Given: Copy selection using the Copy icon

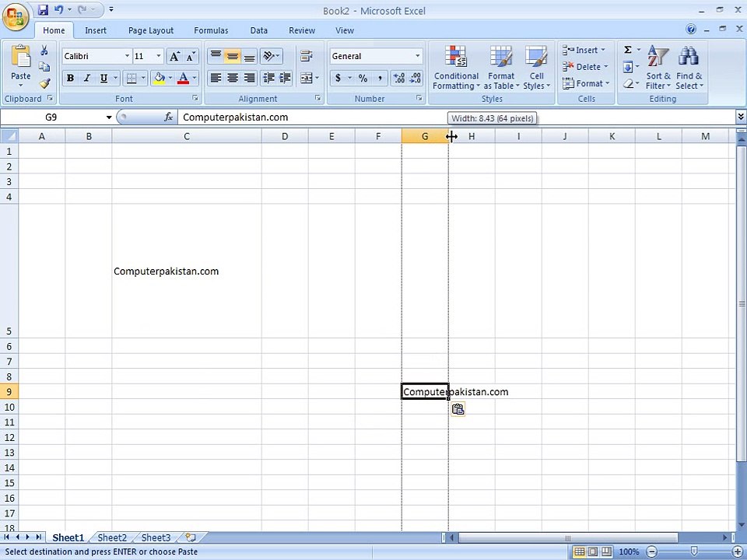Looking at the screenshot, I should click(x=44, y=67).
